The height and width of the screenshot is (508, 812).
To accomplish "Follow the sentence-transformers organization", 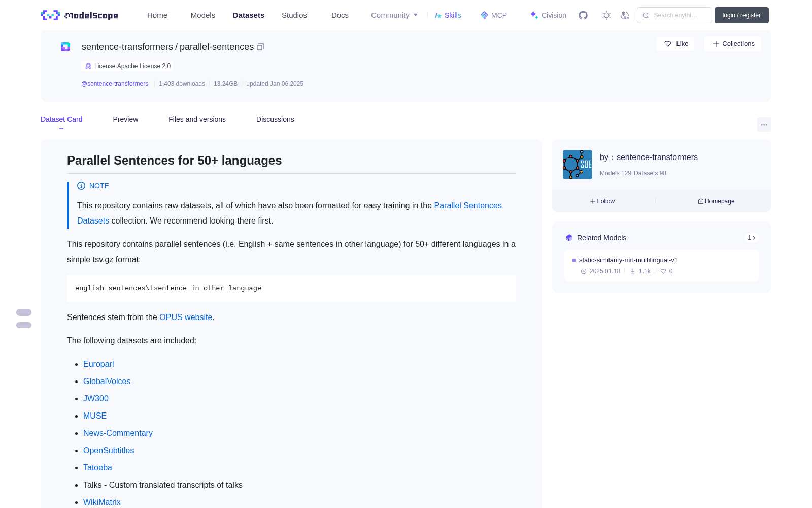I will click(602, 201).
